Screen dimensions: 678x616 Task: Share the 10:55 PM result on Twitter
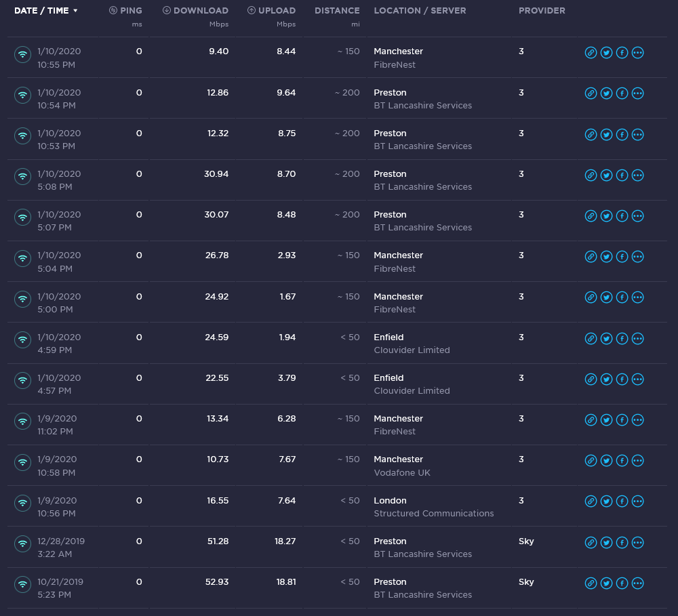click(x=607, y=53)
